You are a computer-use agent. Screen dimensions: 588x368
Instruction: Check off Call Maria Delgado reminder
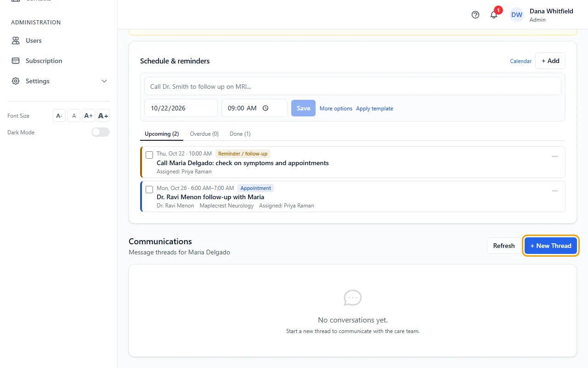[149, 155]
